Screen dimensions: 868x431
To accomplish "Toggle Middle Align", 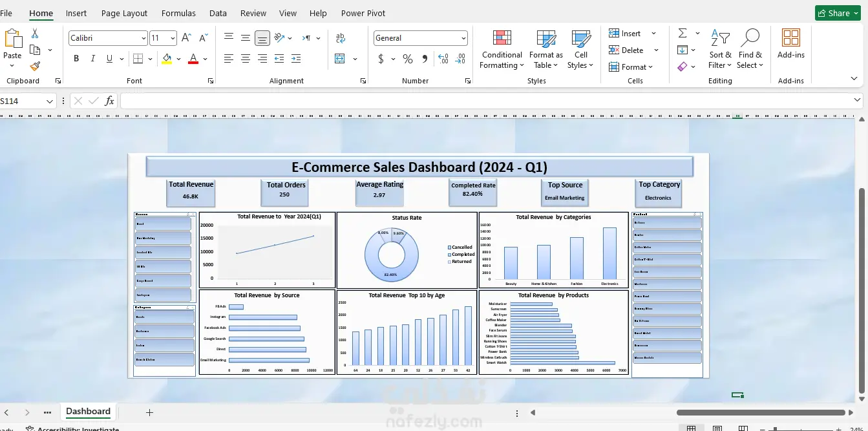I will pyautogui.click(x=246, y=38).
